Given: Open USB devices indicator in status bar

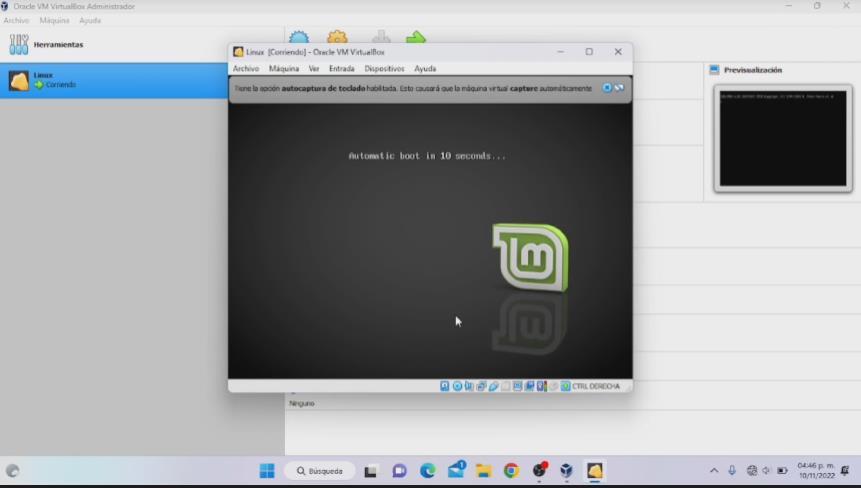Looking at the screenshot, I should click(494, 386).
